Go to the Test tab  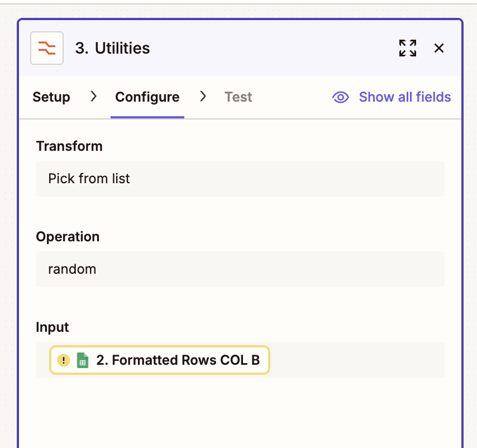point(238,97)
